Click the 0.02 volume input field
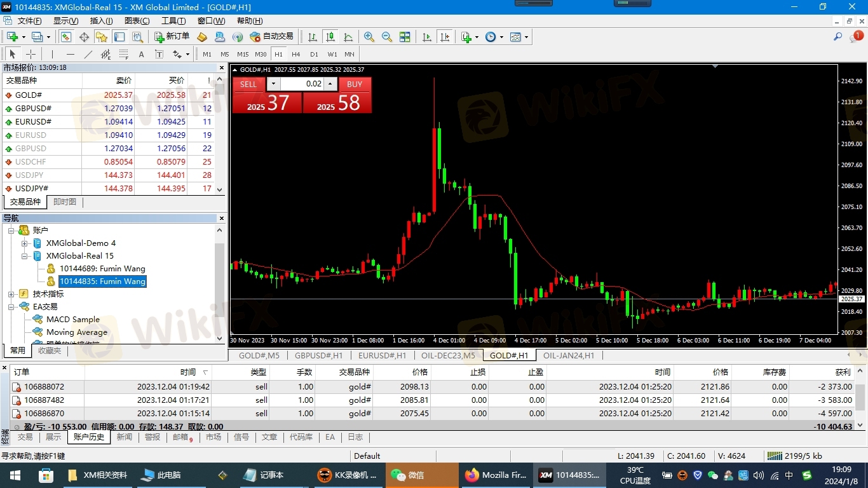 (302, 84)
